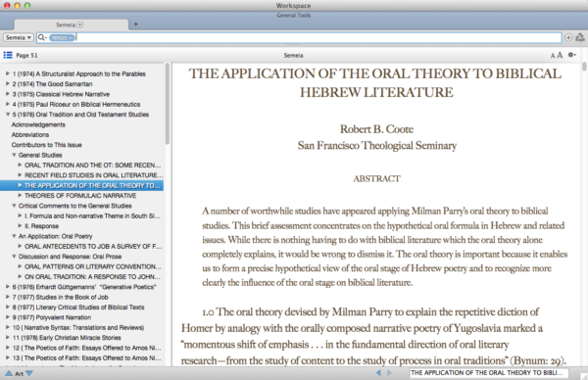Click the go-to box at bottom right
Image resolution: width=588 pixels, height=380 pixels.
click(489, 372)
